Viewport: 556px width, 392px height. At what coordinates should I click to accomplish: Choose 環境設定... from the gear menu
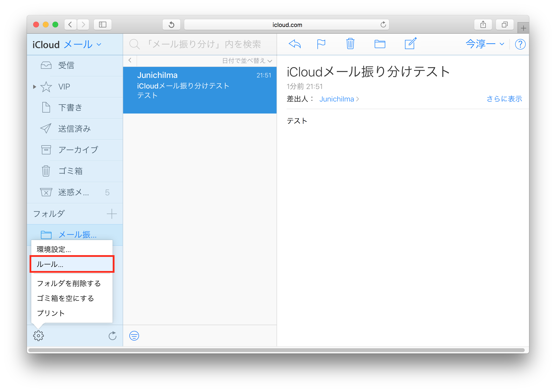(x=72, y=249)
